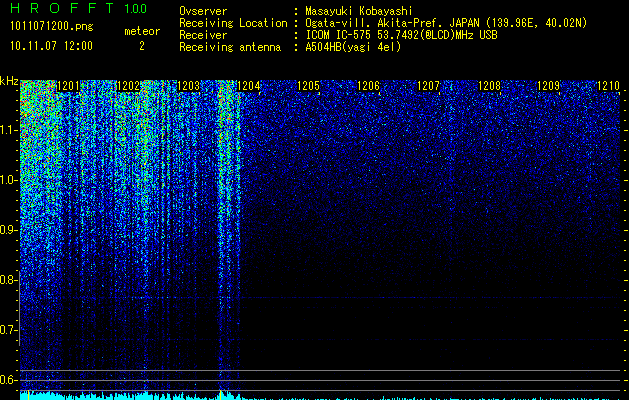Click the antenna A504HB(yagi 4el) text

(353, 47)
